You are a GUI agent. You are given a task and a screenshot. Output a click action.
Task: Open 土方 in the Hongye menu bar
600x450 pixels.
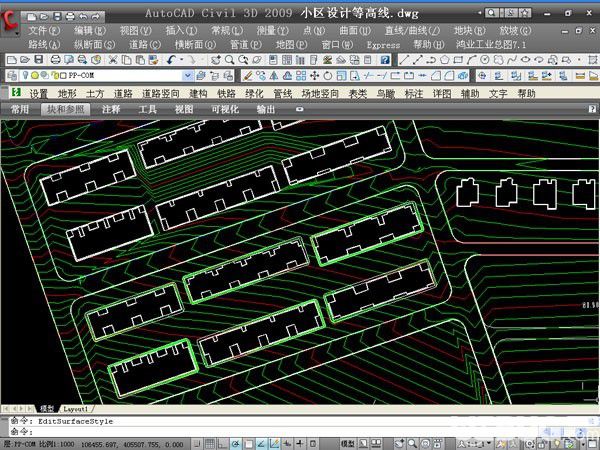pyautogui.click(x=95, y=93)
